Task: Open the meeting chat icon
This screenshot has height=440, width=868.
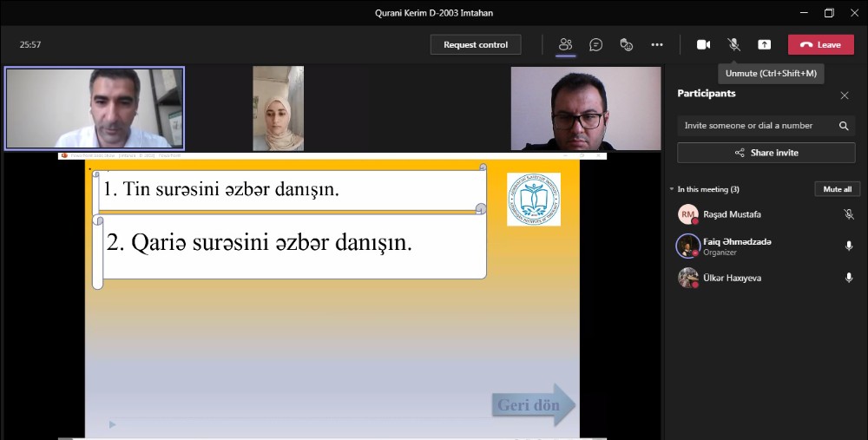Action: pos(595,45)
